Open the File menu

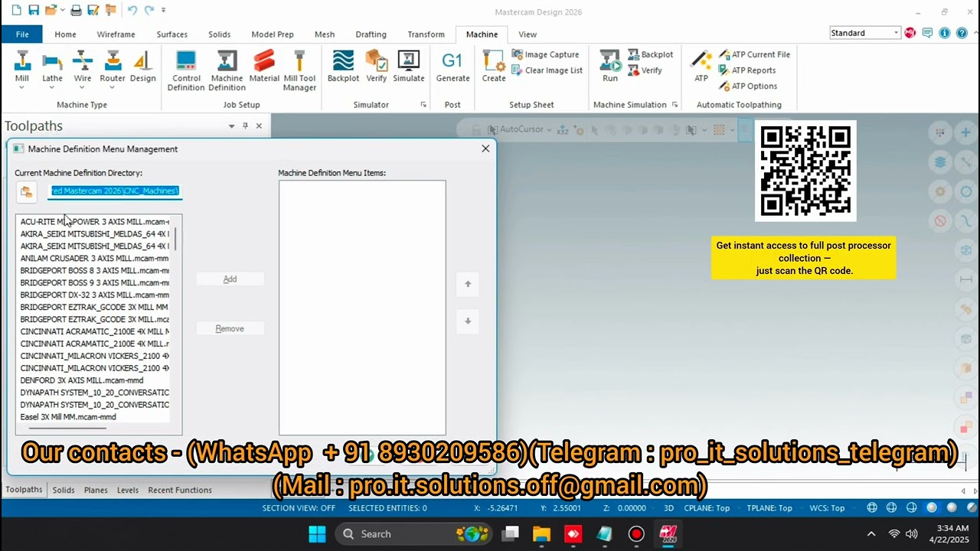click(x=22, y=34)
